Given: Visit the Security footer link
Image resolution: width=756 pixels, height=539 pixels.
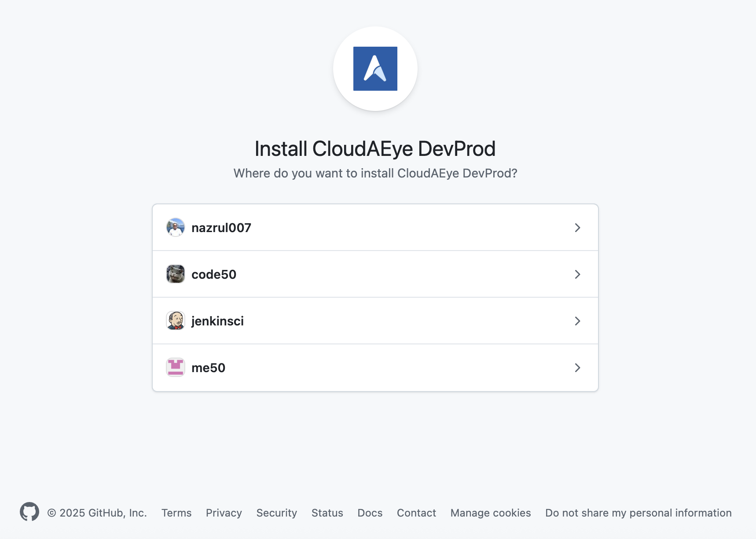Looking at the screenshot, I should point(277,513).
